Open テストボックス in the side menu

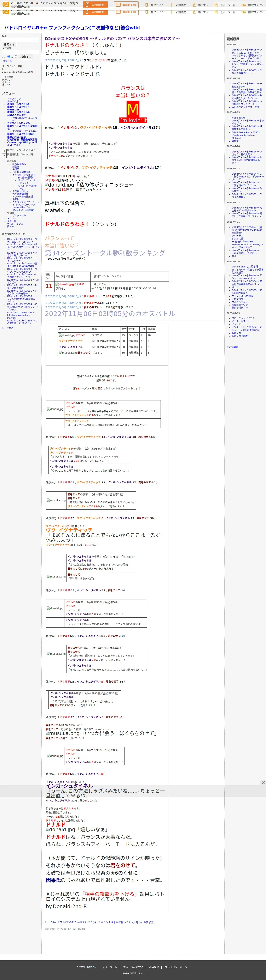pyautogui.click(x=15, y=224)
